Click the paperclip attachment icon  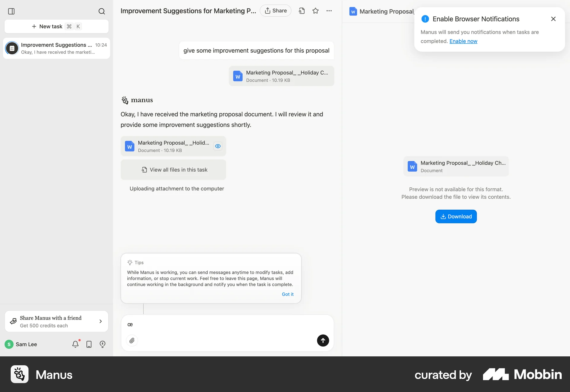[x=132, y=340]
